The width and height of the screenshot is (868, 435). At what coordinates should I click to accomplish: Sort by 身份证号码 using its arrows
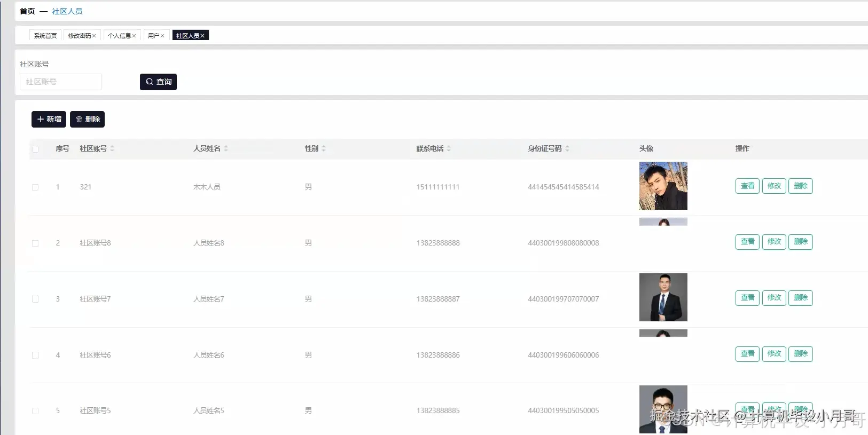point(567,148)
